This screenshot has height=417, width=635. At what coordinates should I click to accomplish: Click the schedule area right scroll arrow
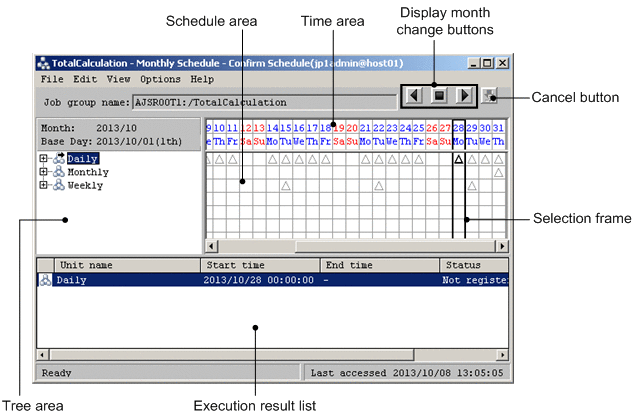tap(501, 245)
